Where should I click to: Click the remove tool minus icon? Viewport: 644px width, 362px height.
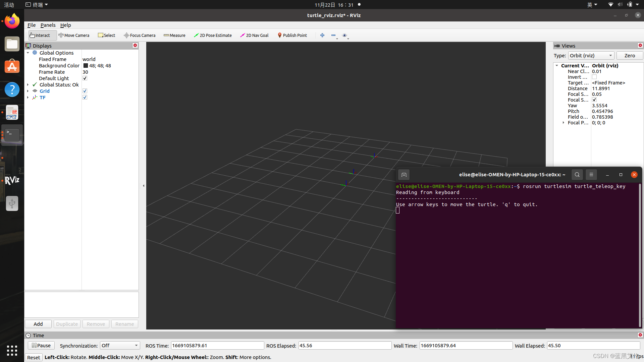tap(333, 35)
